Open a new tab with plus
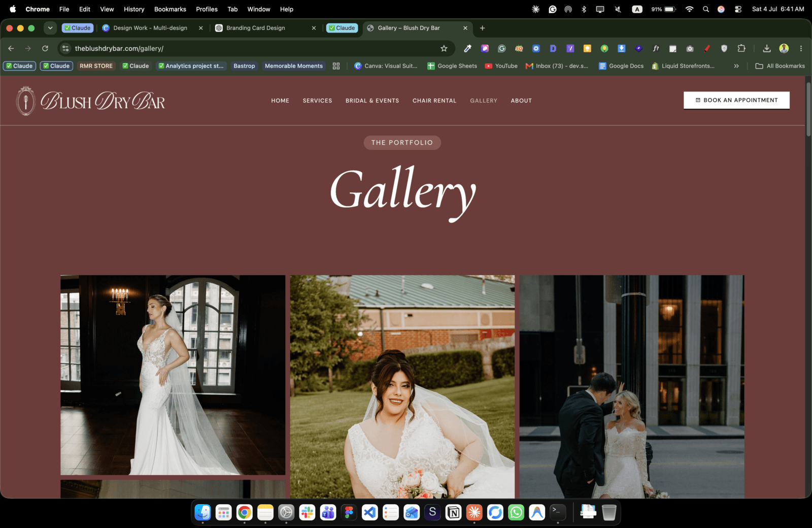The height and width of the screenshot is (528, 812). click(482, 28)
